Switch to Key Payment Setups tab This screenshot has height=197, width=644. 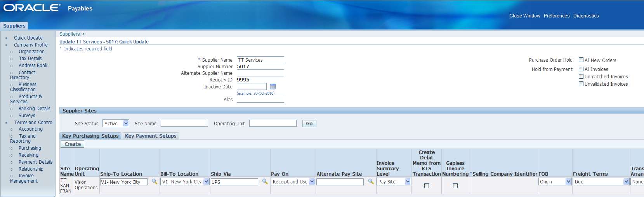tap(151, 136)
